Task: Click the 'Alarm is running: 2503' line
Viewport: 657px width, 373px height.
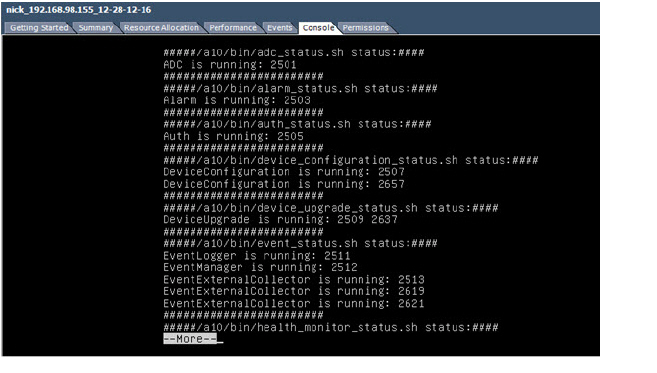Action: (x=237, y=100)
